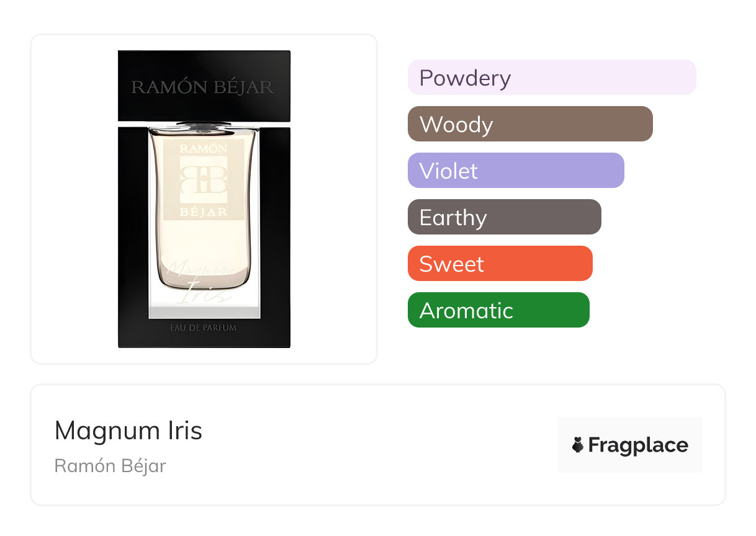The height and width of the screenshot is (536, 756).
Task: Click the Violet accord bar
Action: (515, 171)
